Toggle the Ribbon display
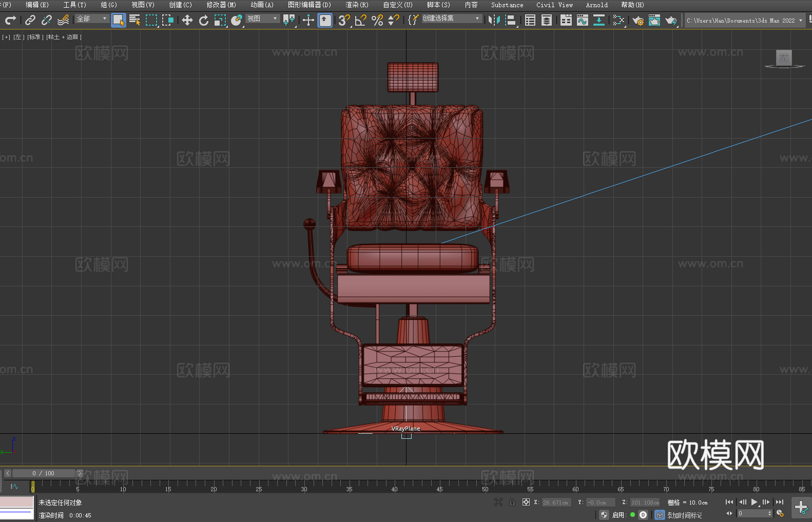 tap(566, 20)
